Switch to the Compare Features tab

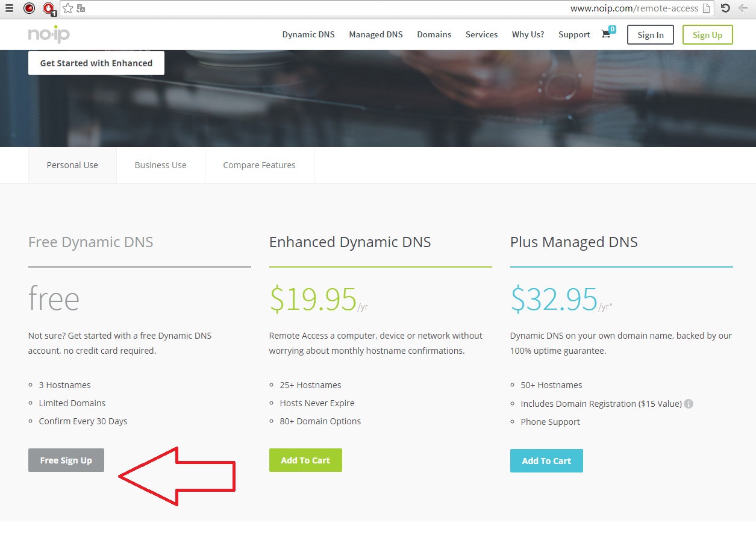(x=259, y=165)
